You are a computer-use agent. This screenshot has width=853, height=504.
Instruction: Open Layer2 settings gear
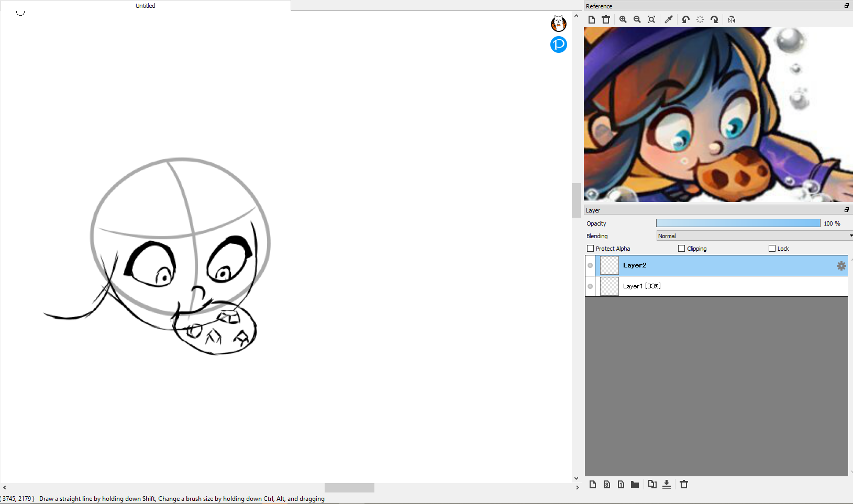841,266
